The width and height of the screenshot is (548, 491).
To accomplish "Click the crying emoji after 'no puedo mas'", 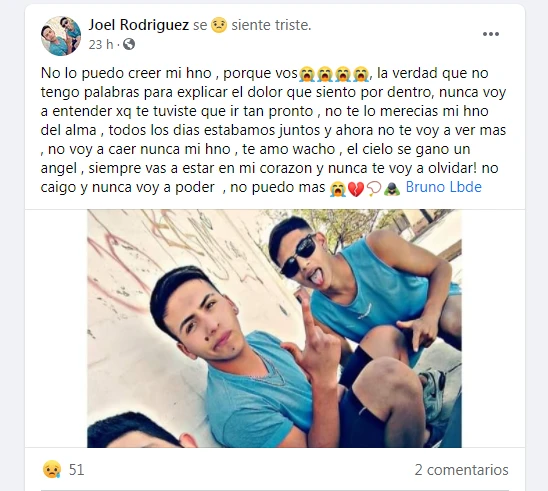I will click(338, 189).
